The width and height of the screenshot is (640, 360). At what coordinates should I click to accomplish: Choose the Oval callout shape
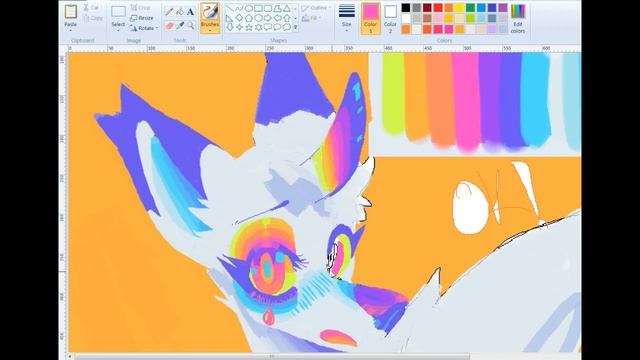[x=278, y=27]
